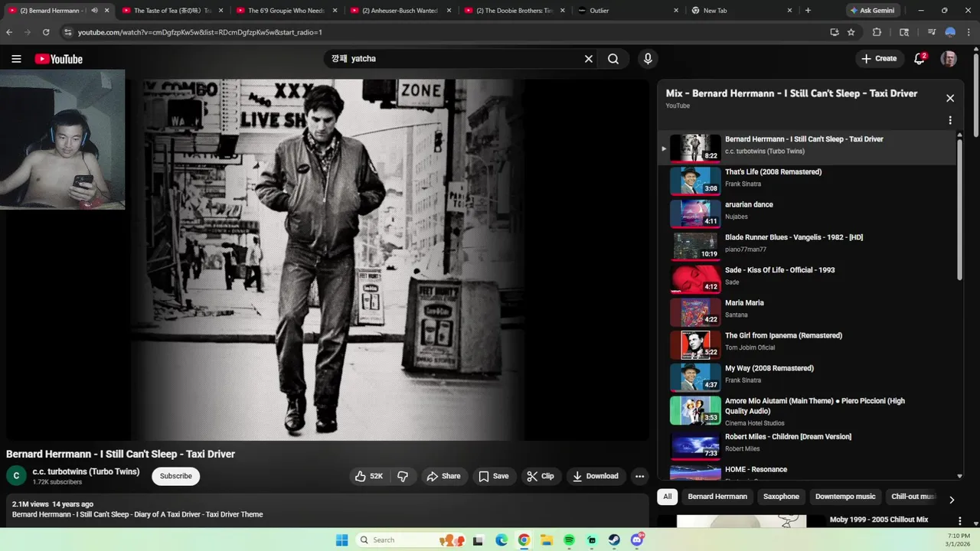The image size is (980, 551).
Task: Close the Mix playlist panel
Action: tap(950, 98)
